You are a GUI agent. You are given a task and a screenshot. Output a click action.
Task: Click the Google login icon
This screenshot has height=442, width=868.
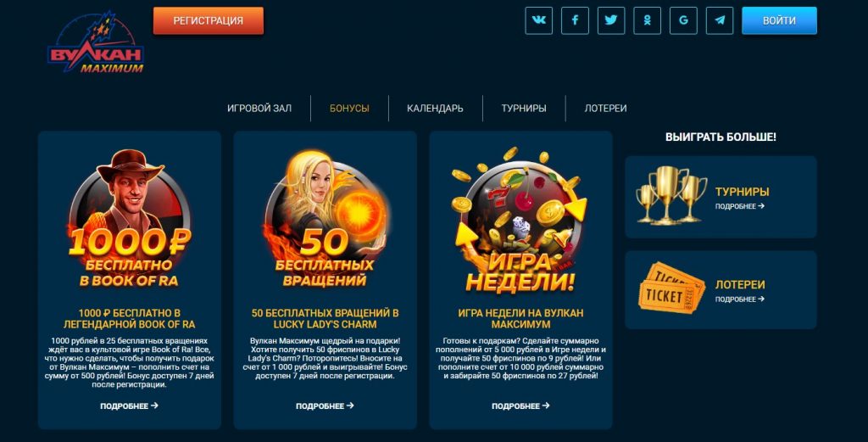pyautogui.click(x=683, y=20)
